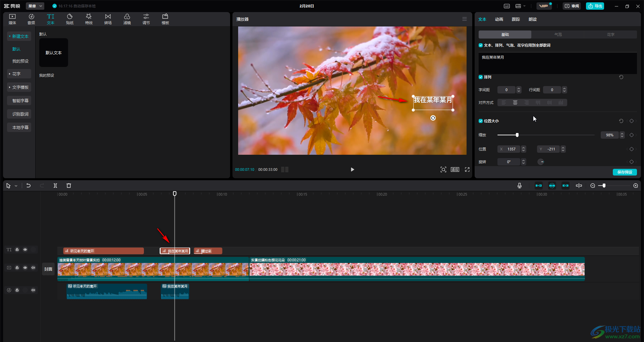Image resolution: width=644 pixels, height=342 pixels.
Task: Reset the 排列 arrangement settings
Action: tap(621, 77)
